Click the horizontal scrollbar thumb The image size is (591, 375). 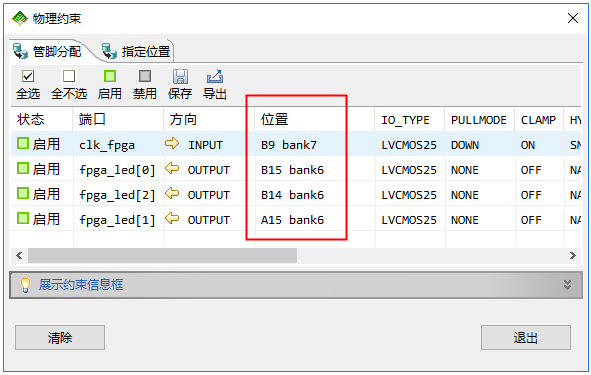162,256
